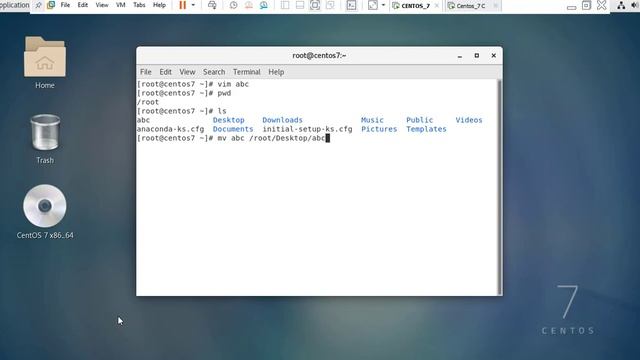This screenshot has width=640, height=360.
Task: Click the Desktop directory in ls output
Action: click(229, 120)
